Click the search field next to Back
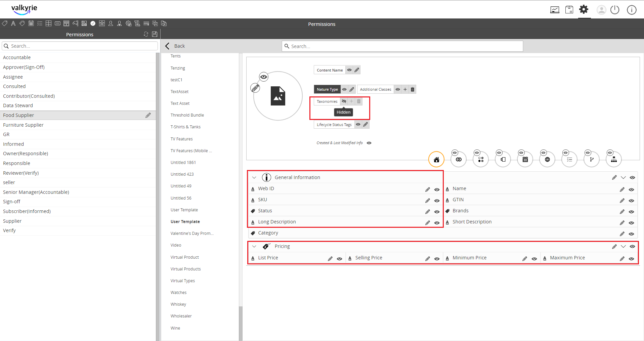 click(402, 46)
